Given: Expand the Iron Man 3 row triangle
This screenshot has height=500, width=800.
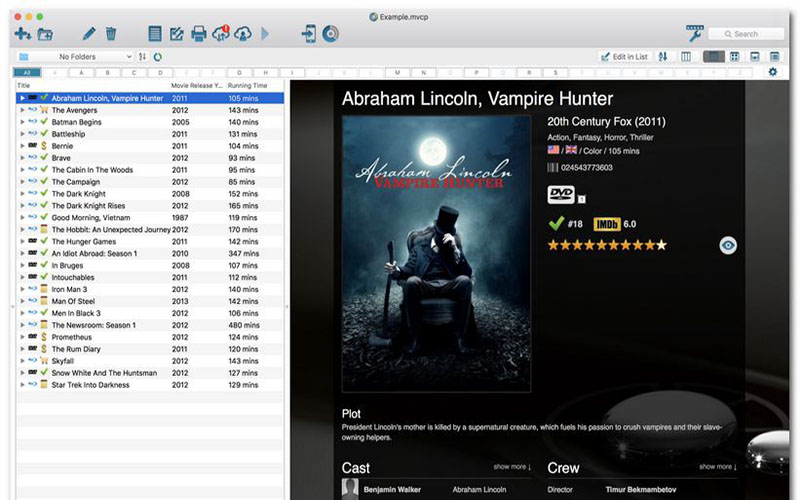Looking at the screenshot, I should click(22, 289).
